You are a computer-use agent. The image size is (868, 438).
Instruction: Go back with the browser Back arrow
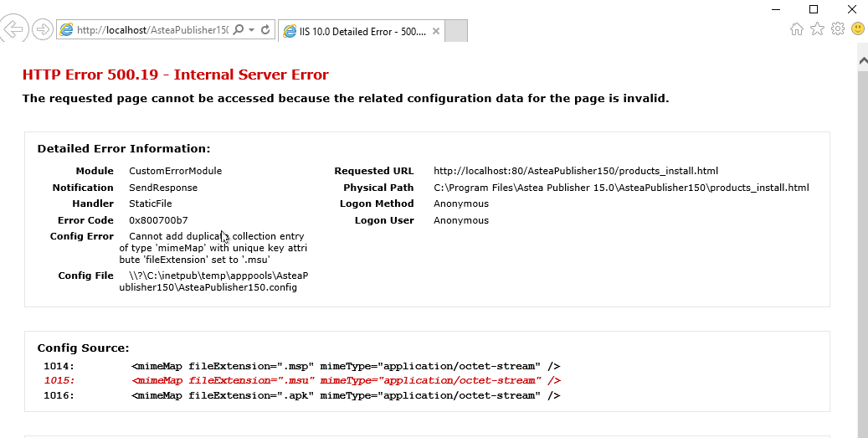pyautogui.click(x=13, y=28)
